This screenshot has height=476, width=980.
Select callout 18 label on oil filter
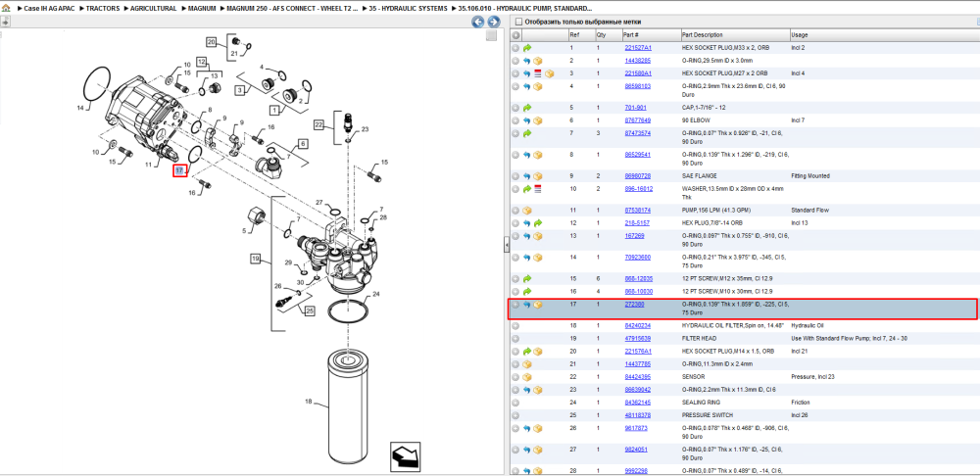pos(308,401)
